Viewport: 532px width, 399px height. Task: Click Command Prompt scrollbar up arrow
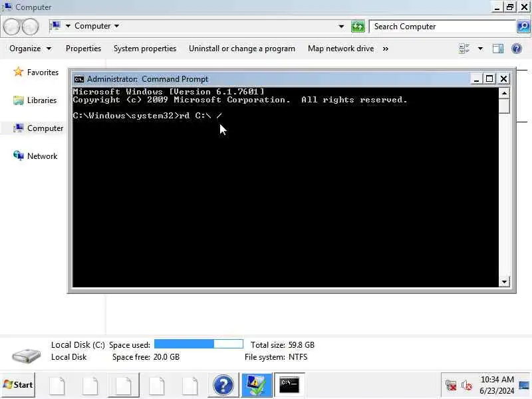504,92
